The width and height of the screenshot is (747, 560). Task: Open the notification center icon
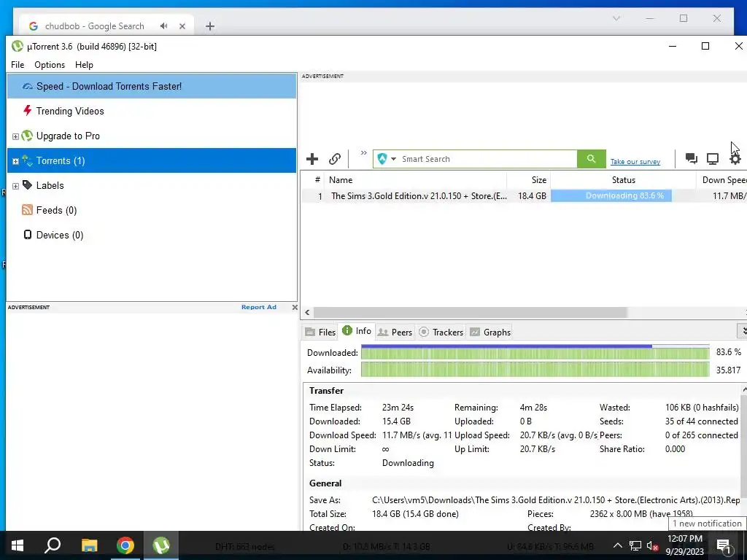pyautogui.click(x=724, y=545)
